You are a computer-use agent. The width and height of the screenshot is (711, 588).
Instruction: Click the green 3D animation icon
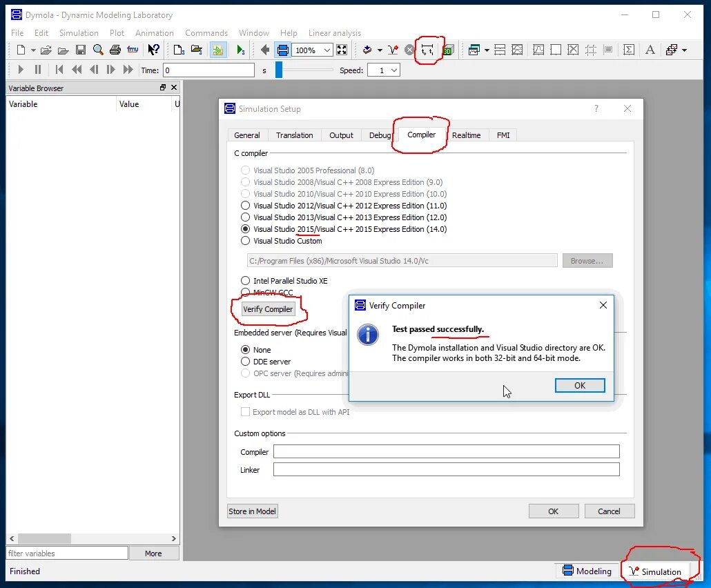[448, 50]
